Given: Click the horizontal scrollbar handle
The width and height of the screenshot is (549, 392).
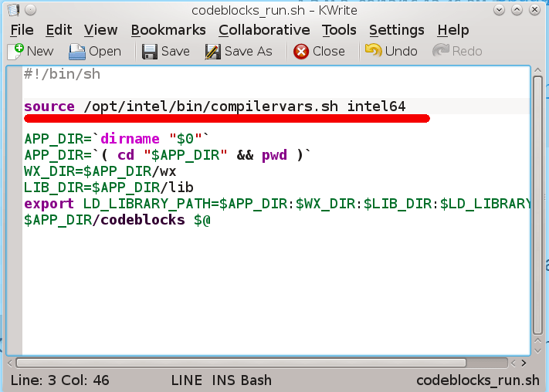Looking at the screenshot, I should [x=241, y=363].
